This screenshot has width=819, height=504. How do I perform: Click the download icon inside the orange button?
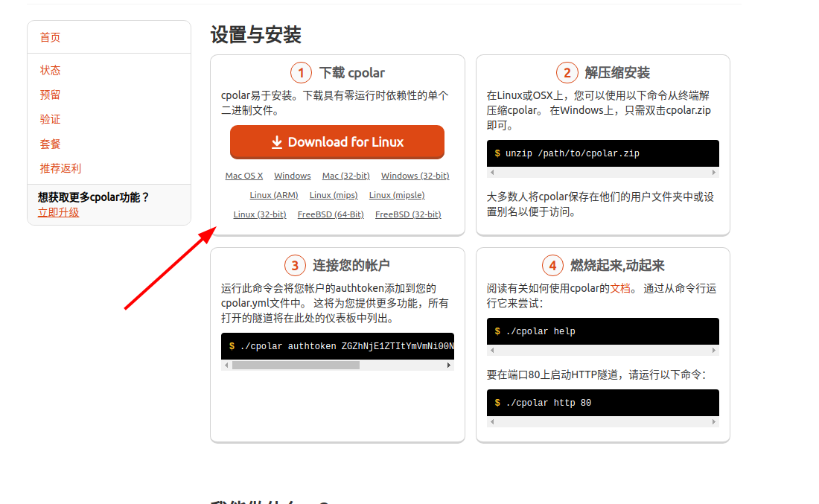[278, 141]
